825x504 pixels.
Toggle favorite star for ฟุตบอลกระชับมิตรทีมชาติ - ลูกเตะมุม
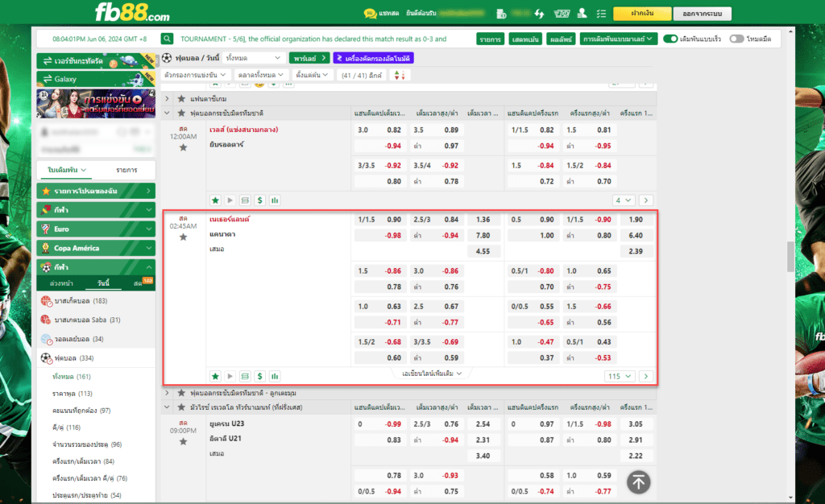181,393
